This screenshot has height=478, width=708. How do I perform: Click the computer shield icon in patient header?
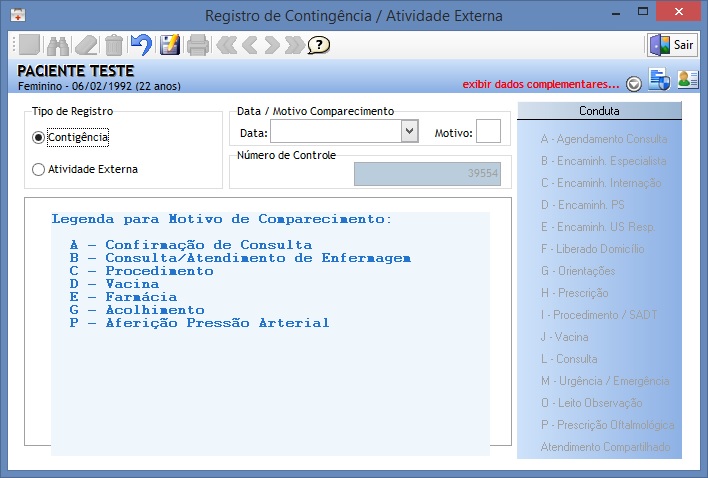coord(659,79)
